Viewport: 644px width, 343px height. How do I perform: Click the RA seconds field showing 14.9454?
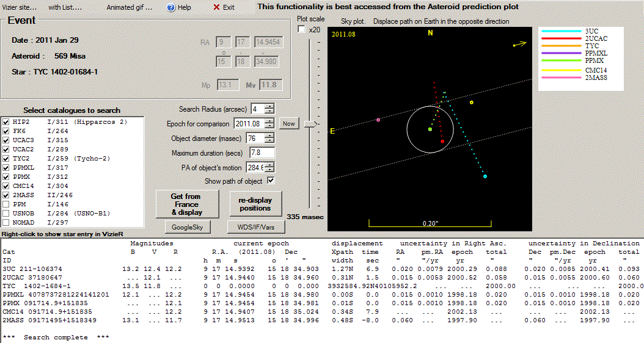coord(269,42)
